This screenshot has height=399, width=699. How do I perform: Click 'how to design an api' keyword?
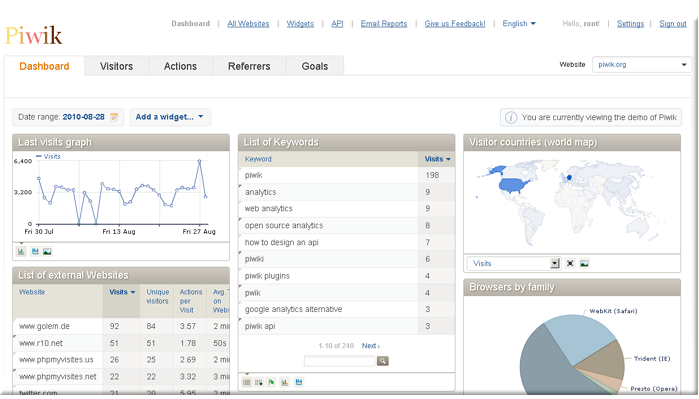(346, 243)
